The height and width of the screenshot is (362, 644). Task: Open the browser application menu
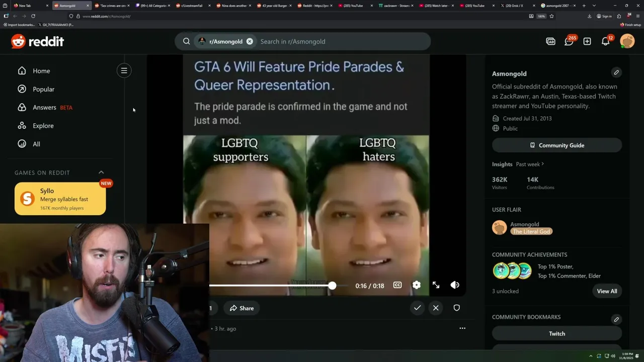(x=637, y=16)
